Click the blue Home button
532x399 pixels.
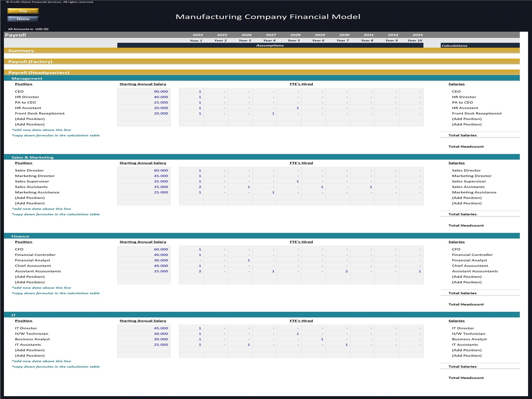pyautogui.click(x=23, y=19)
